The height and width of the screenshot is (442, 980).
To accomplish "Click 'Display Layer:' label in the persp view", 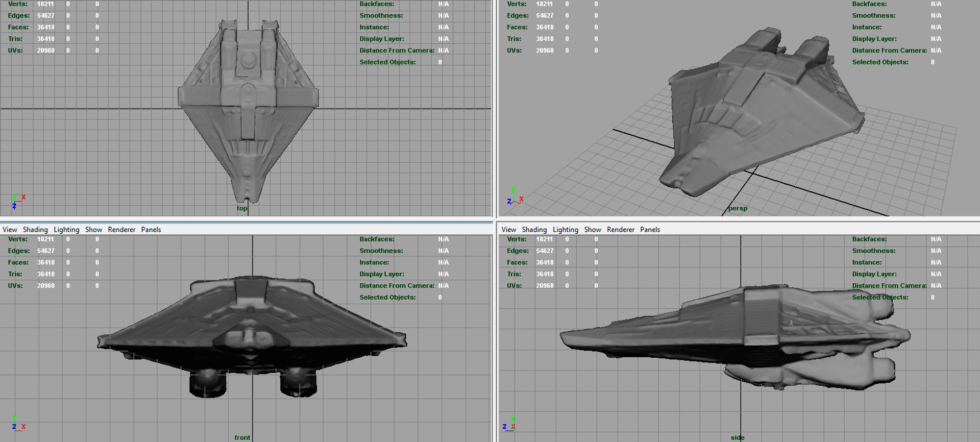I will click(874, 39).
